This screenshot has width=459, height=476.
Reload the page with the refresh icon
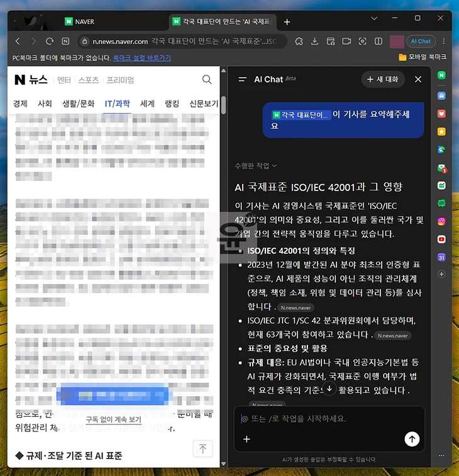tap(50, 42)
